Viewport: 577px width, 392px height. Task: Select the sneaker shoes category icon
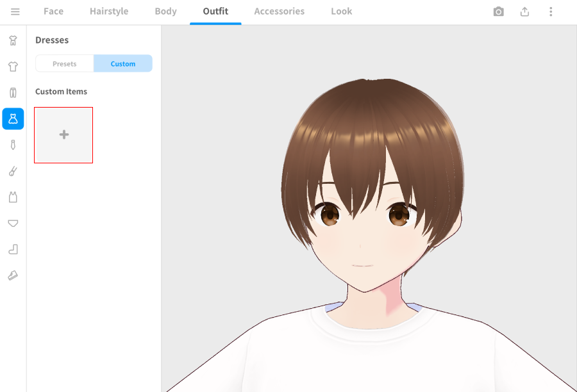[x=13, y=275]
